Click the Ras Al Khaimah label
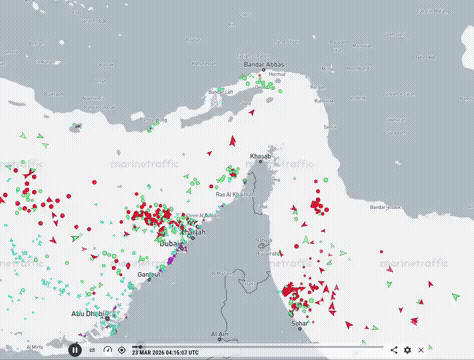Viewport: 474px width, 360px height. 235,194
